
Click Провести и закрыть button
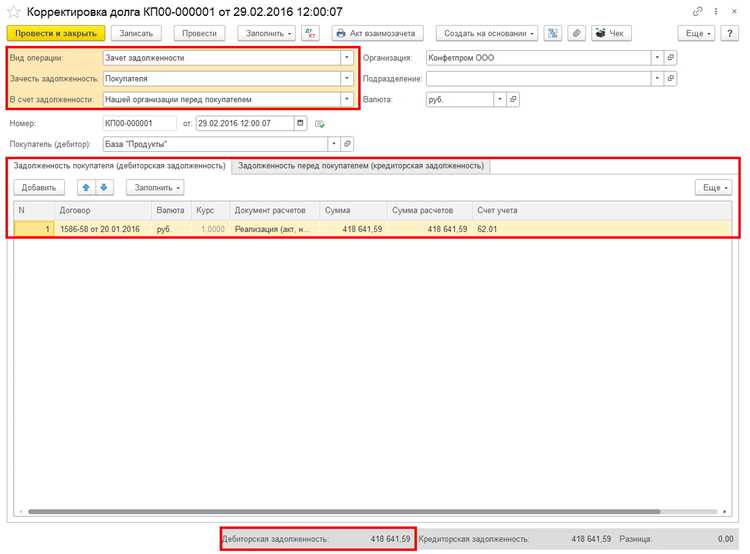click(56, 33)
